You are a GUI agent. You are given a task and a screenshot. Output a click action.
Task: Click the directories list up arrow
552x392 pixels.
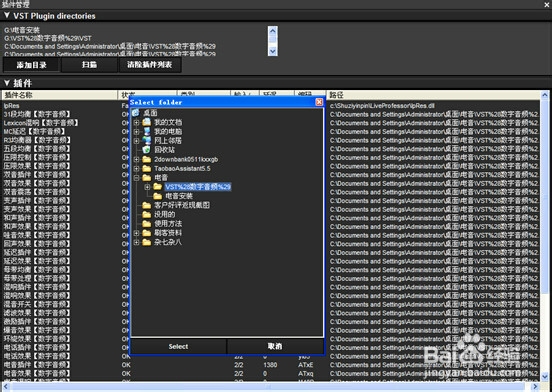(272, 31)
